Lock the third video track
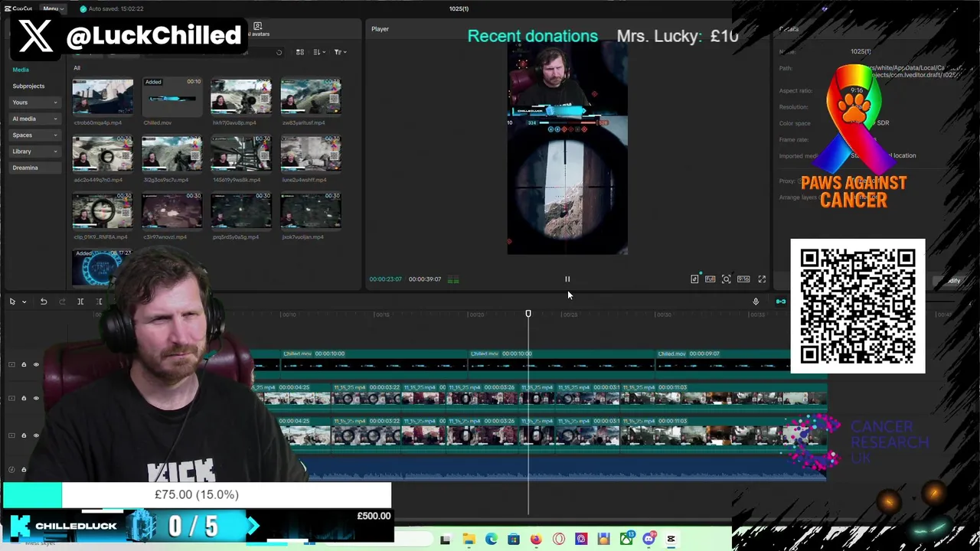The image size is (980, 551). coord(24,435)
